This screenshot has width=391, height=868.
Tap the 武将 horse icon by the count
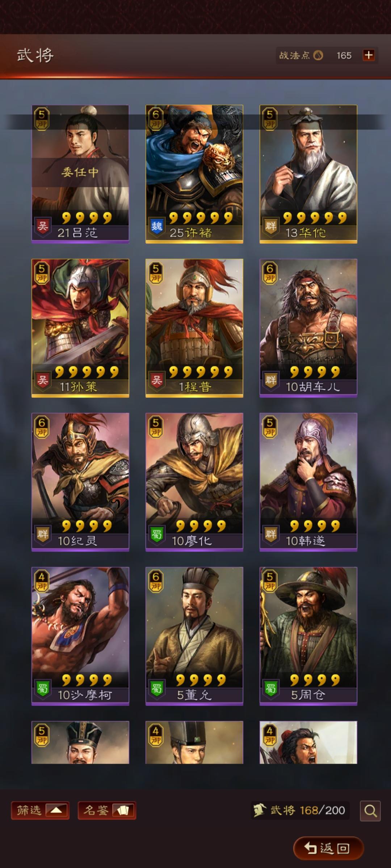point(259,810)
